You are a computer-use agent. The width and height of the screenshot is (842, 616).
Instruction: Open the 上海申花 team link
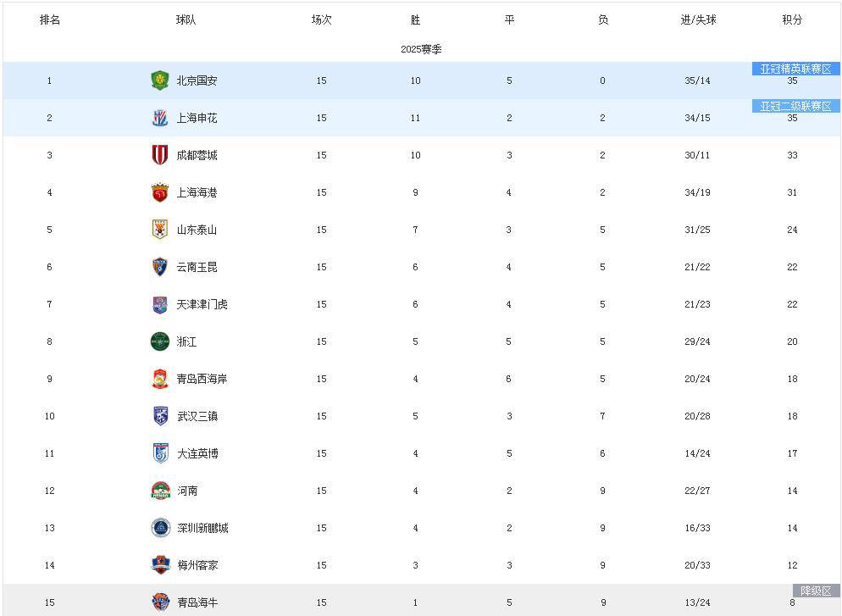click(x=197, y=119)
